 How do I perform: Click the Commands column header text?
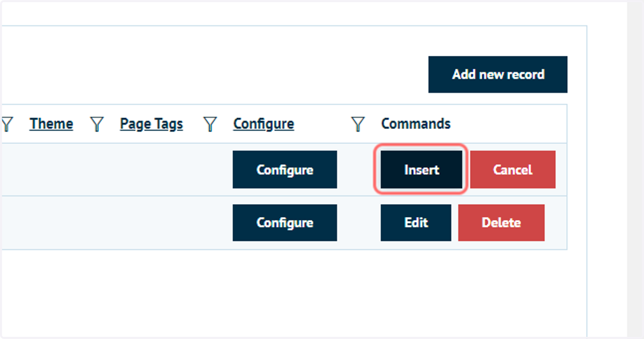[416, 124]
